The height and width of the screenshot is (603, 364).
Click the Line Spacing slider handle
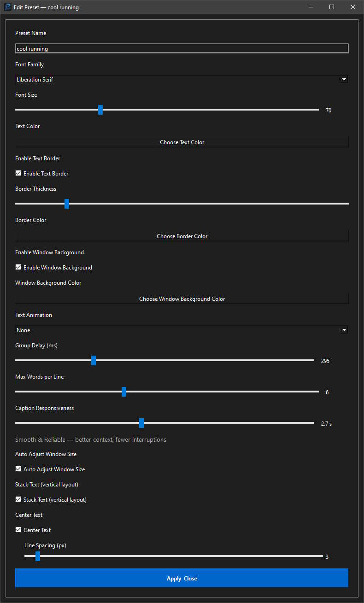coord(38,556)
